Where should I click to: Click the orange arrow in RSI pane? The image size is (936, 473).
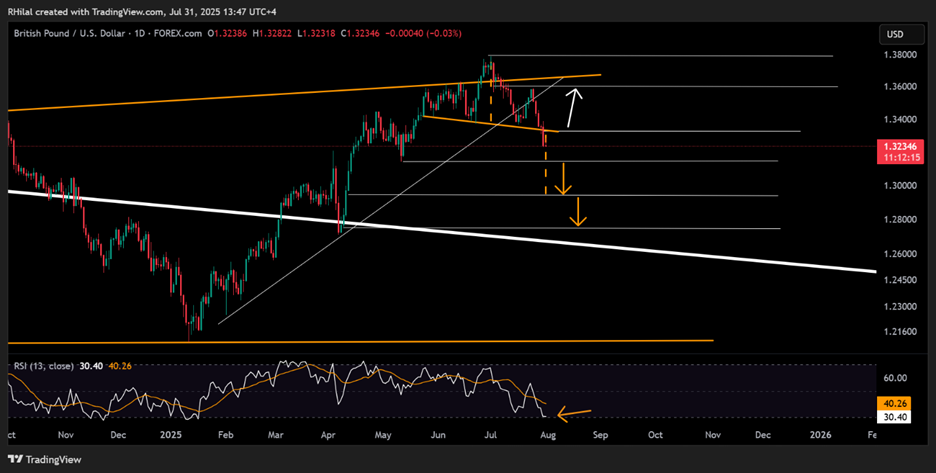click(x=572, y=411)
